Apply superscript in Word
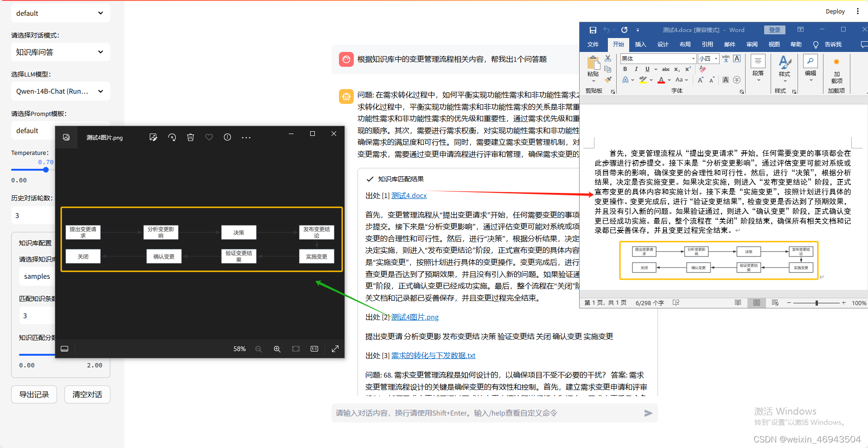 pos(688,69)
